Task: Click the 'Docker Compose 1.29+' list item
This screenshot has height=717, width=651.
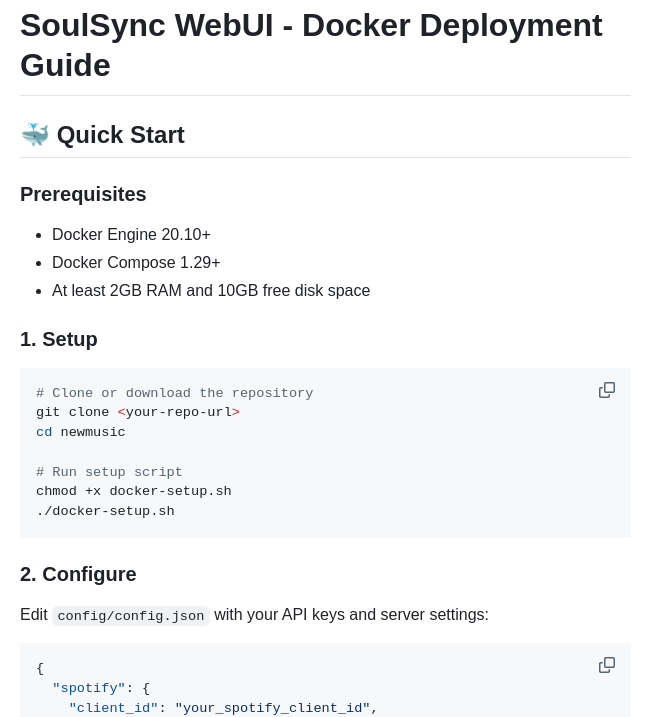Action: point(136,262)
